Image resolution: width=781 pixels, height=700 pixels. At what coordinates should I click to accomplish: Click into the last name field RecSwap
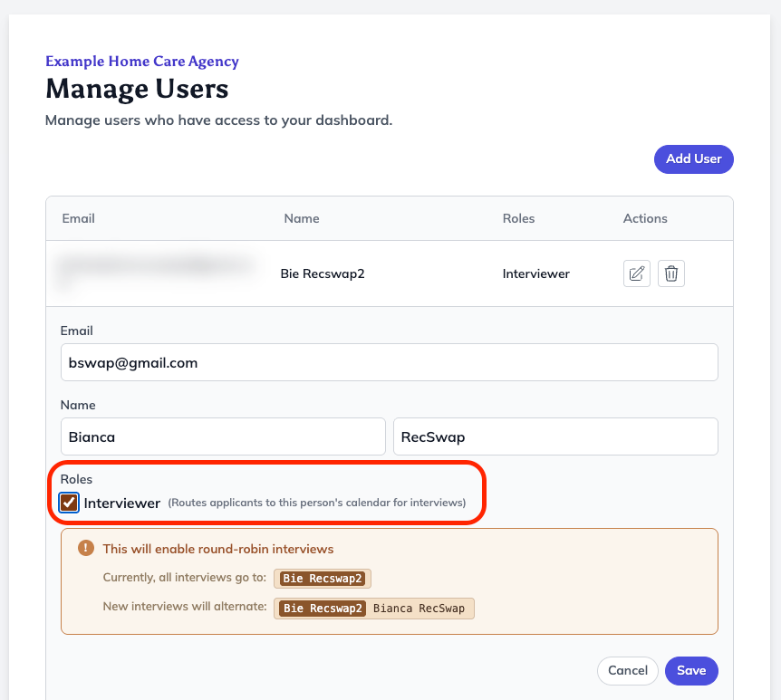[x=555, y=436]
